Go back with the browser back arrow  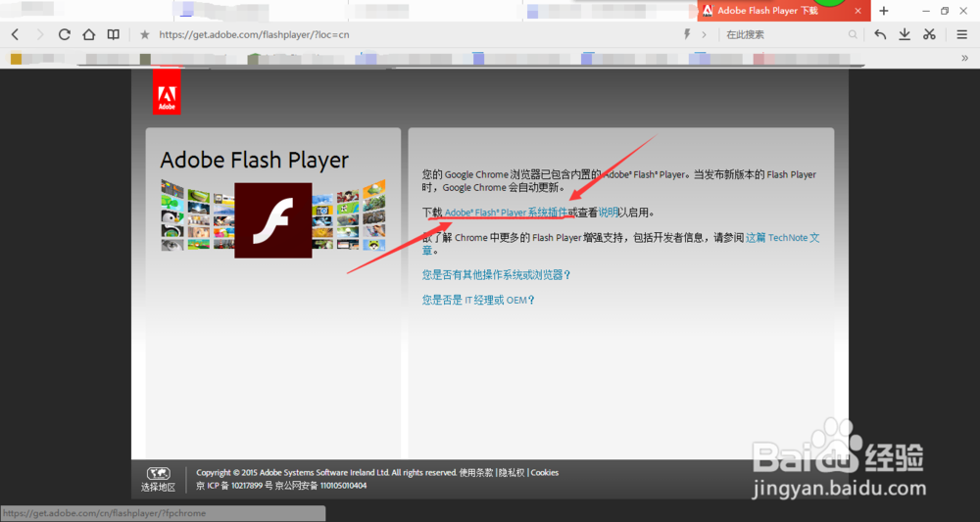pyautogui.click(x=15, y=34)
